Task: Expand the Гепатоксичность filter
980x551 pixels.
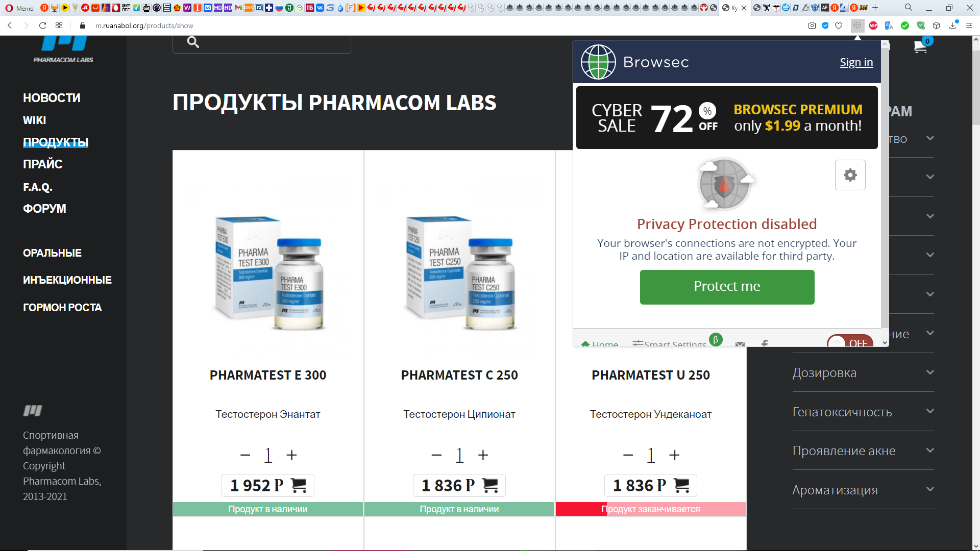Action: [x=863, y=412]
